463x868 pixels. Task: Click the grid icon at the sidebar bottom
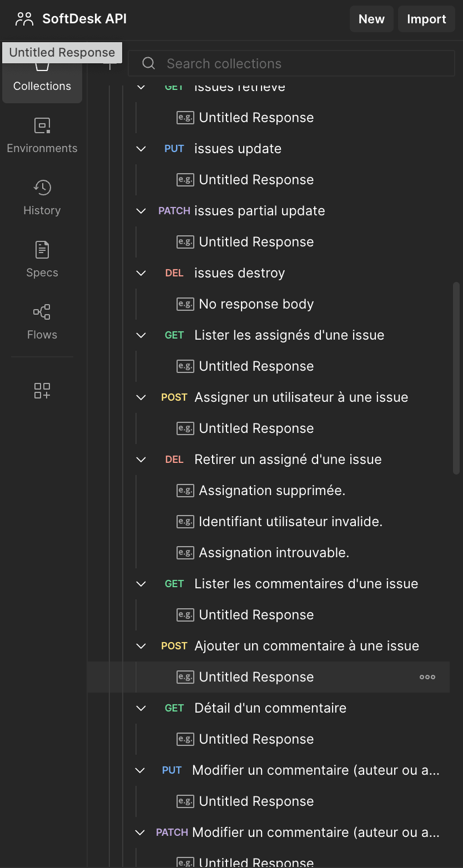pos(42,391)
